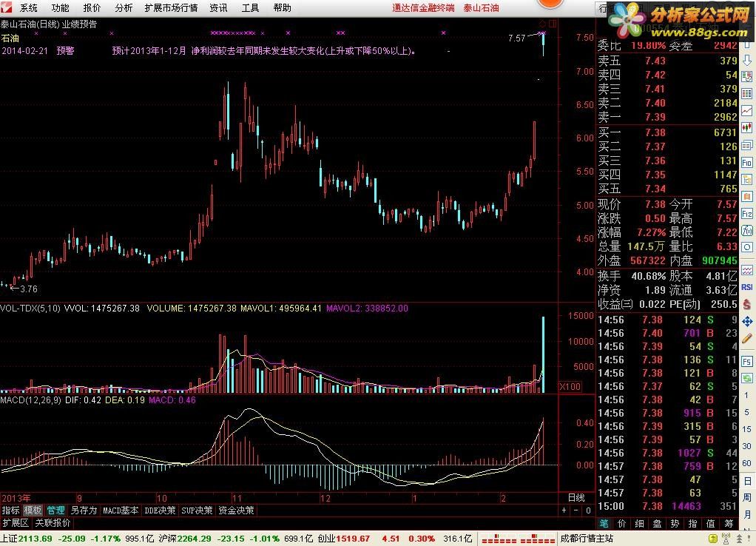Image resolution: width=756 pixels, height=546 pixels.
Task: Open the candlestick chart icon in sidebar
Action: click(747, 128)
